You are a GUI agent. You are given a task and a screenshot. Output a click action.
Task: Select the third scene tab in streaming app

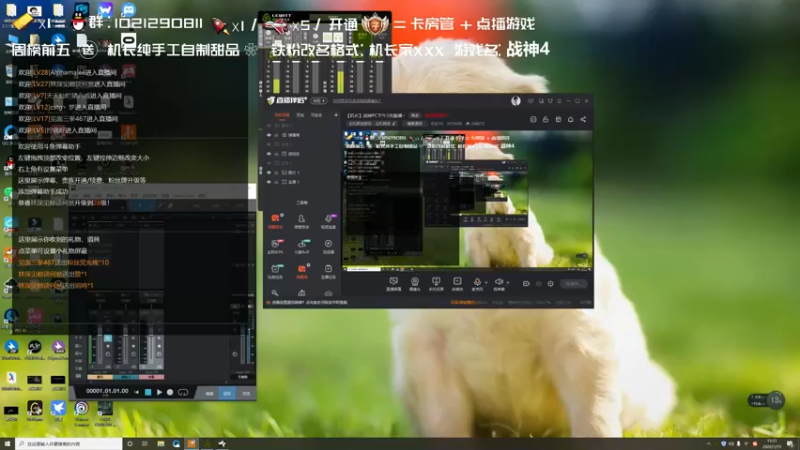coord(316,115)
